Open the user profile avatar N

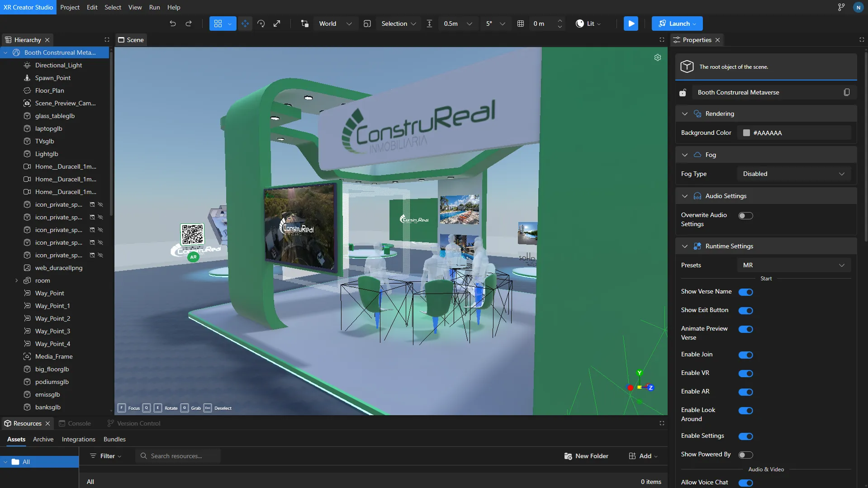point(858,7)
